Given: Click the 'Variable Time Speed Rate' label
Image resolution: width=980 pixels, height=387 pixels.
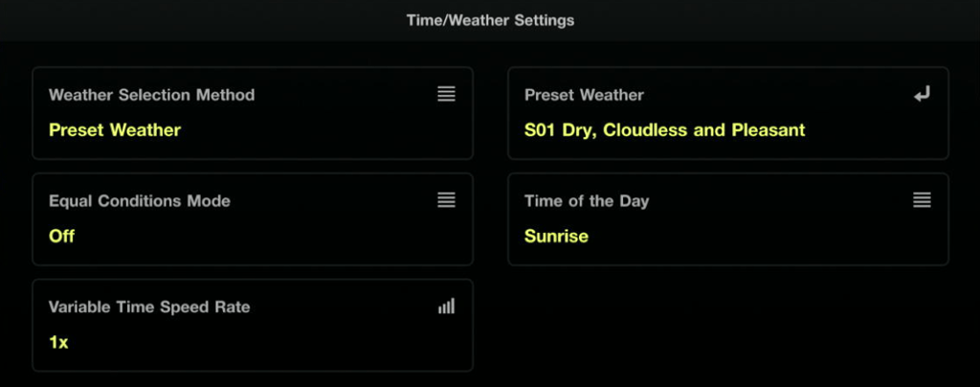Looking at the screenshot, I should [x=149, y=307].
